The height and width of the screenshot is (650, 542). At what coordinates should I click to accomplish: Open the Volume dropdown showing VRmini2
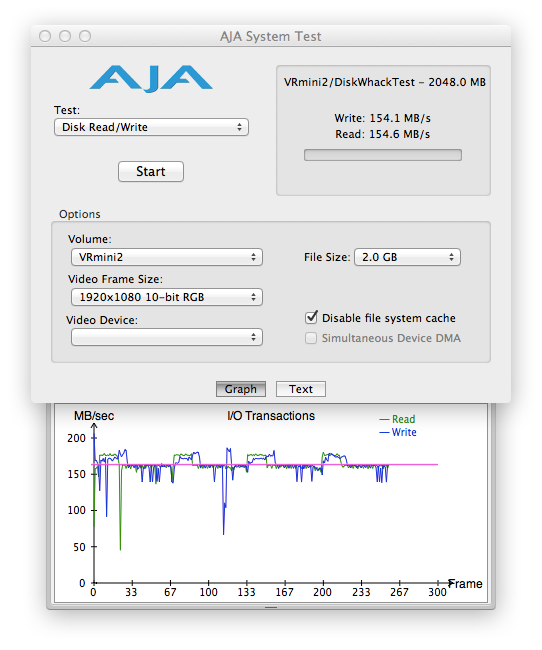point(167,257)
